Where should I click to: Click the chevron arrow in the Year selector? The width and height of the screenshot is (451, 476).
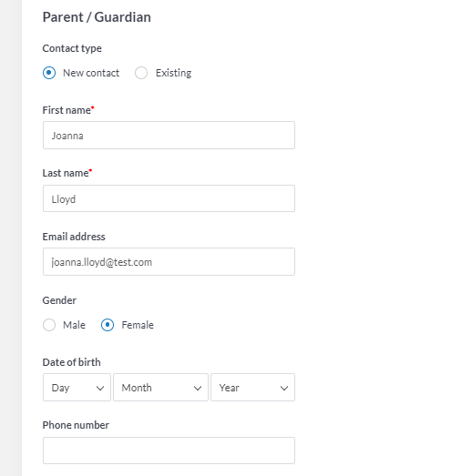point(284,388)
